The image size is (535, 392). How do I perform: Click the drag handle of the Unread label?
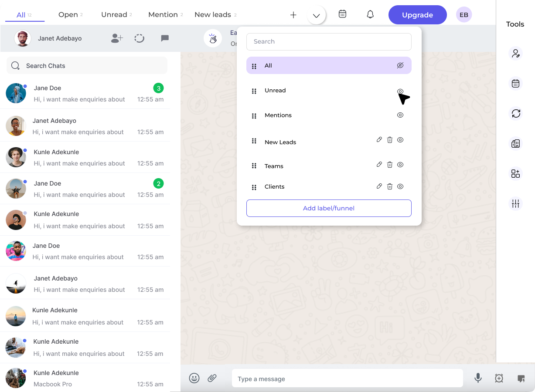(254, 91)
